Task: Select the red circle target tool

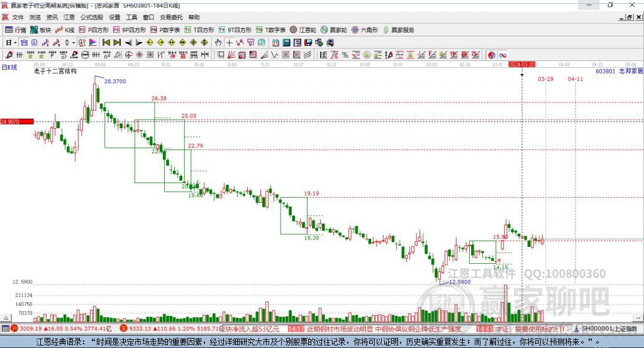Action: click(x=128, y=55)
